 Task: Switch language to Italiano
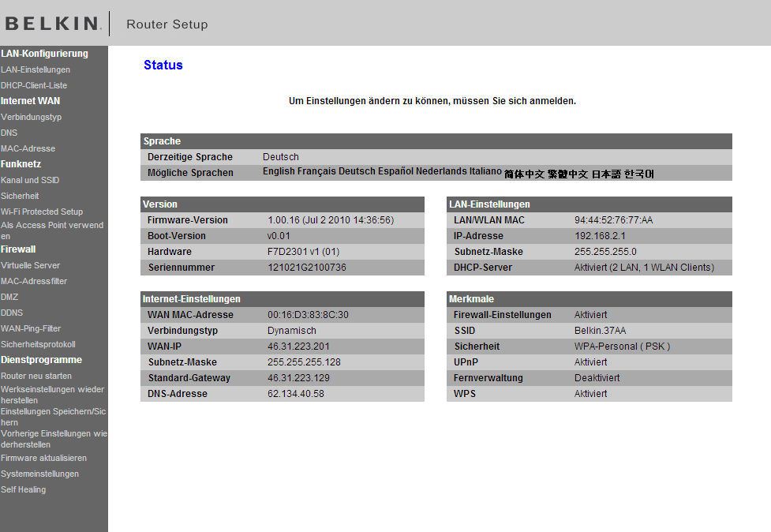point(485,171)
